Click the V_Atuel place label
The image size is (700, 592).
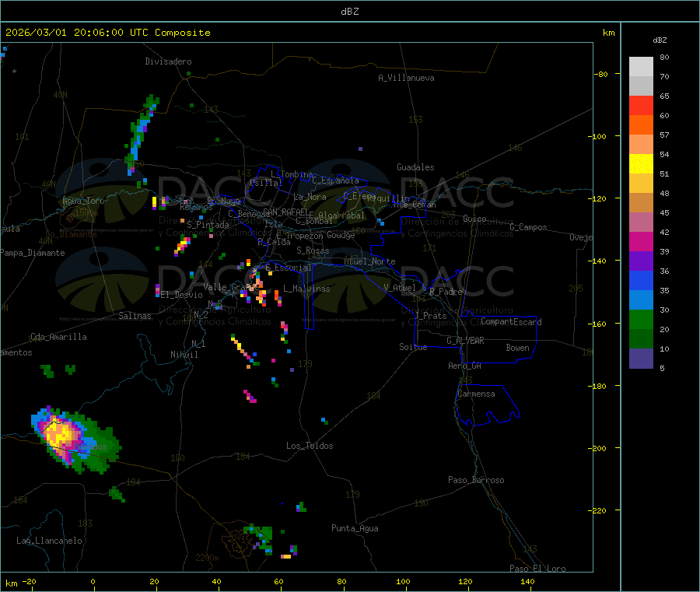(x=400, y=288)
